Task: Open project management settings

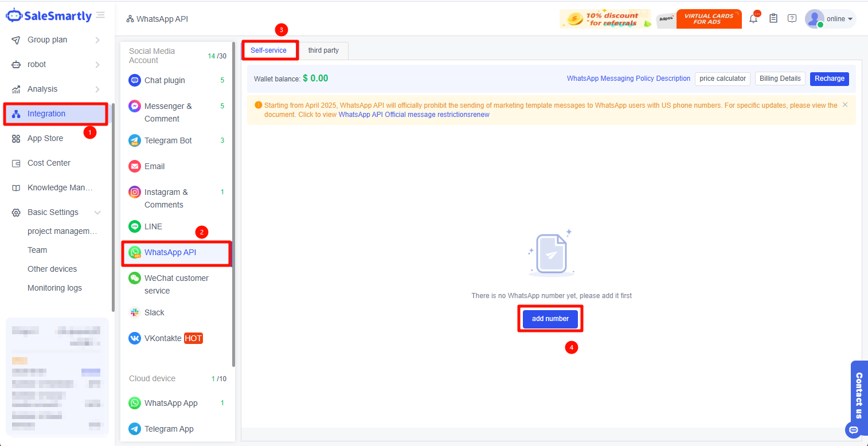Action: pyautogui.click(x=62, y=231)
